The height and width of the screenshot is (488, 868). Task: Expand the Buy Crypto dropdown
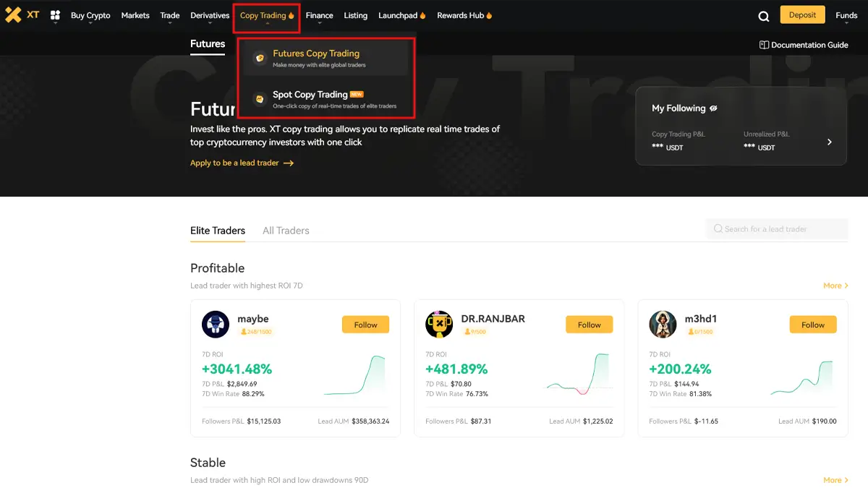click(90, 15)
